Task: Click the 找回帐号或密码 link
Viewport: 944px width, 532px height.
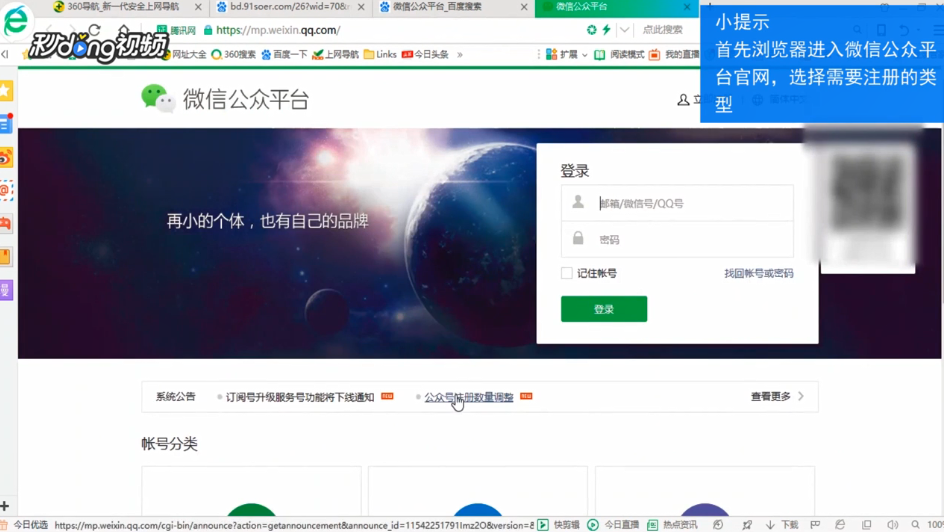Action: click(759, 273)
